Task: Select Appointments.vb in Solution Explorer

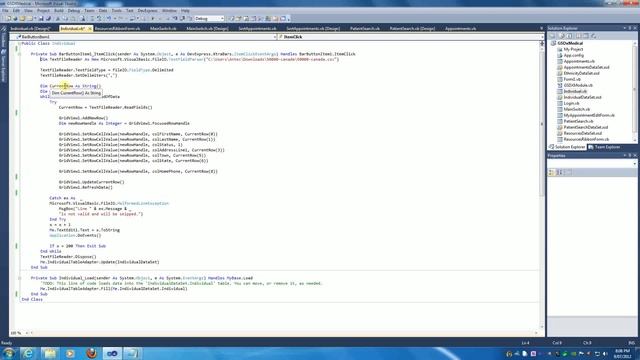Action: 579,61
